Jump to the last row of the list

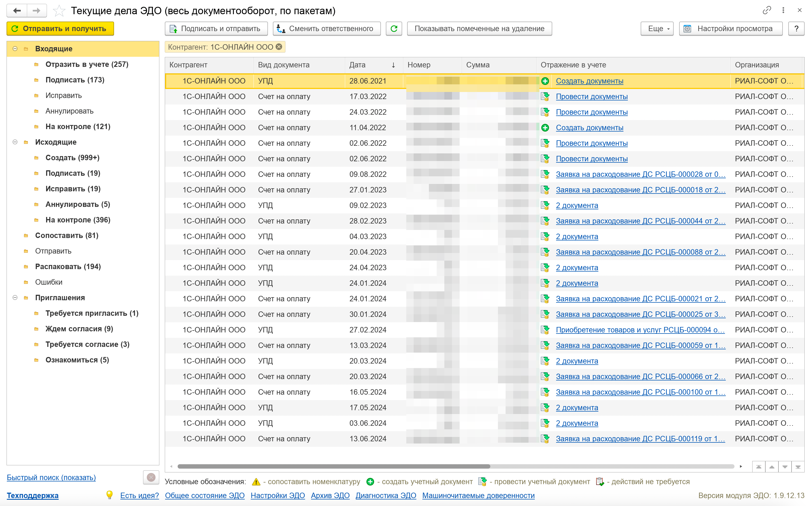click(x=798, y=467)
